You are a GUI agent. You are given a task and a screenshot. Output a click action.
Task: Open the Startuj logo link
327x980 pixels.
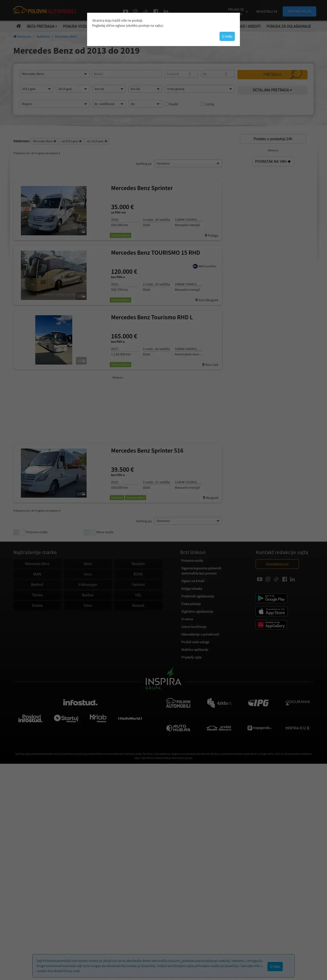[x=66, y=718]
